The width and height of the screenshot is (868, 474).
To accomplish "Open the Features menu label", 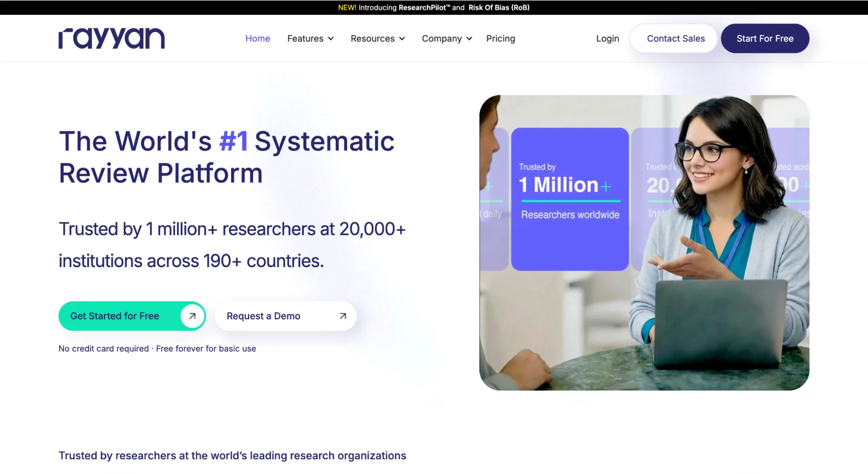I will (305, 38).
